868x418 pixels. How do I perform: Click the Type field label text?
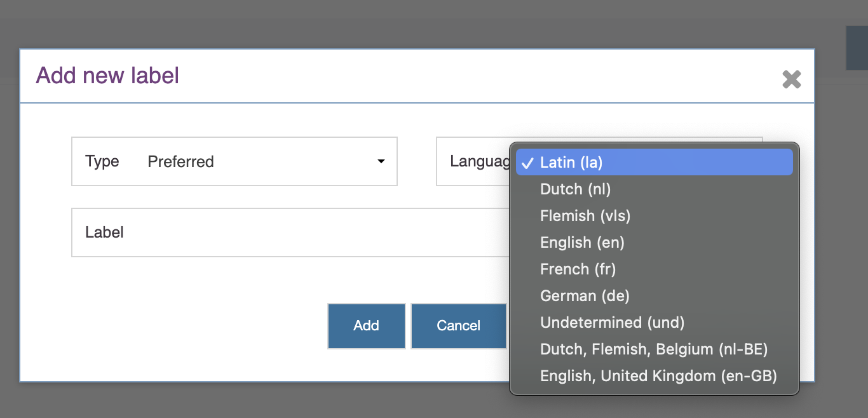(102, 161)
